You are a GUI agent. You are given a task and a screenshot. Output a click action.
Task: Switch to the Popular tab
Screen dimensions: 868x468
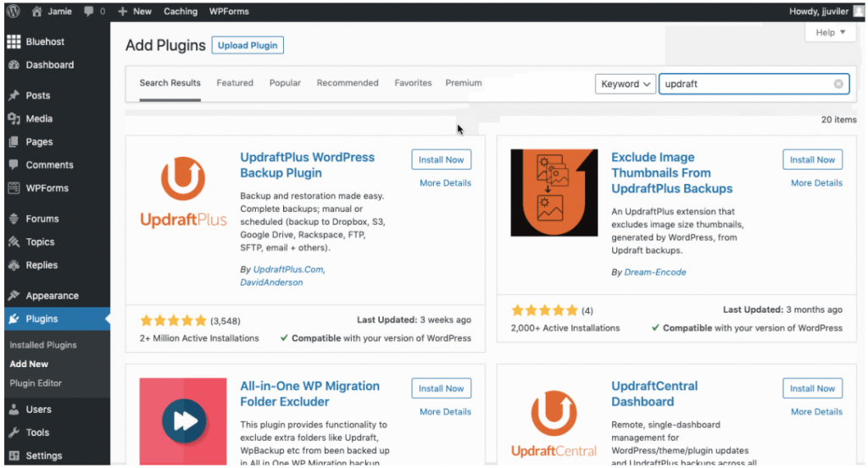tap(285, 82)
